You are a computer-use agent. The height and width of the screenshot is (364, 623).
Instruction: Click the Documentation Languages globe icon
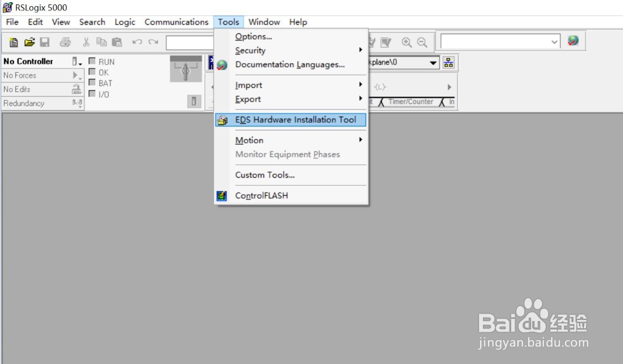222,65
